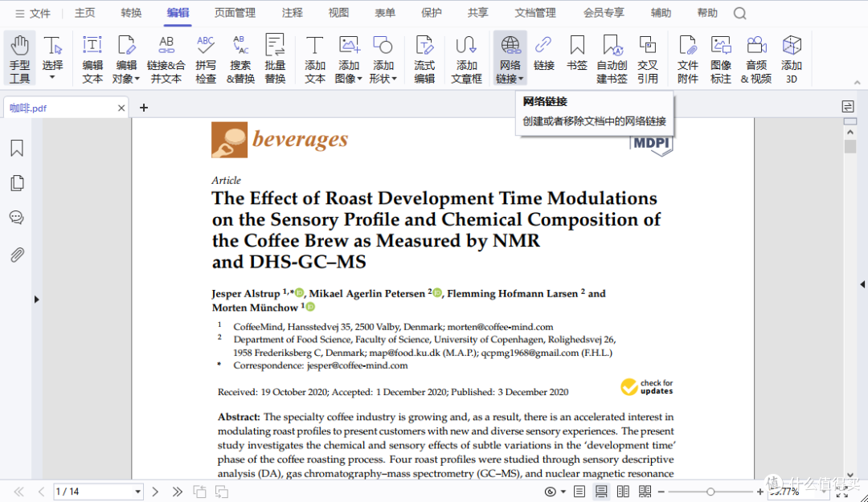This screenshot has width=868, height=502.
Task: Activate Edit Text (编辑文本) tool
Action: tap(92, 59)
